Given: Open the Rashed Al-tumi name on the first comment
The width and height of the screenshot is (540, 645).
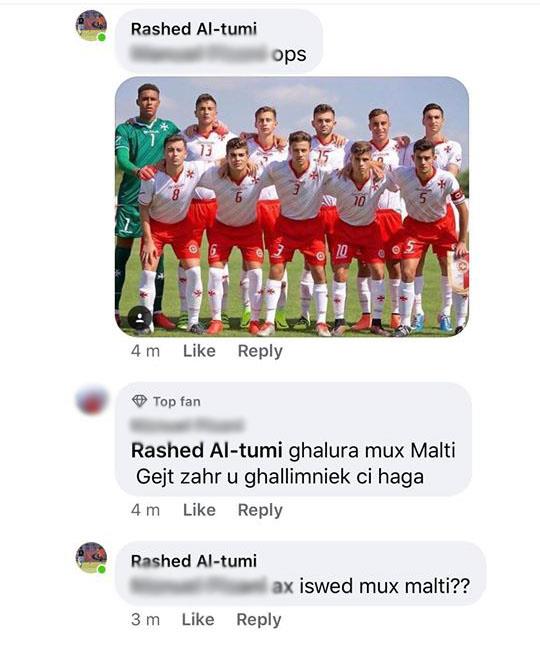Looking at the screenshot, I should click(194, 29).
